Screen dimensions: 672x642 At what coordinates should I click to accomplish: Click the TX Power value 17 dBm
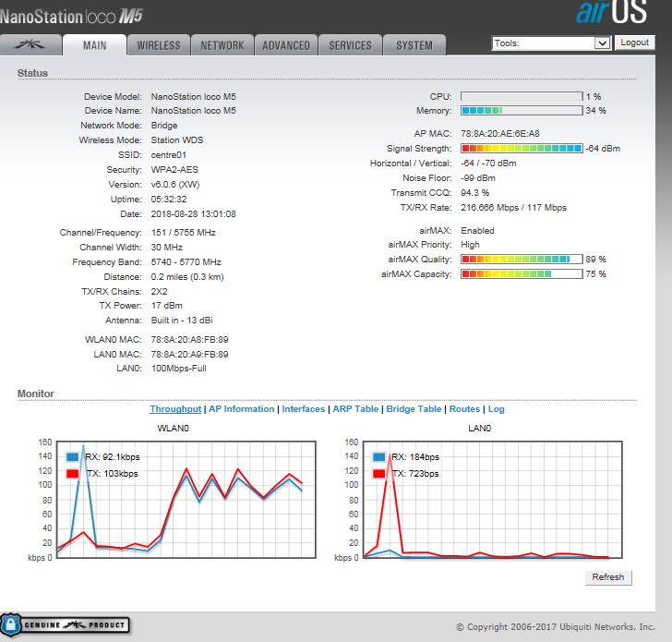click(x=167, y=306)
